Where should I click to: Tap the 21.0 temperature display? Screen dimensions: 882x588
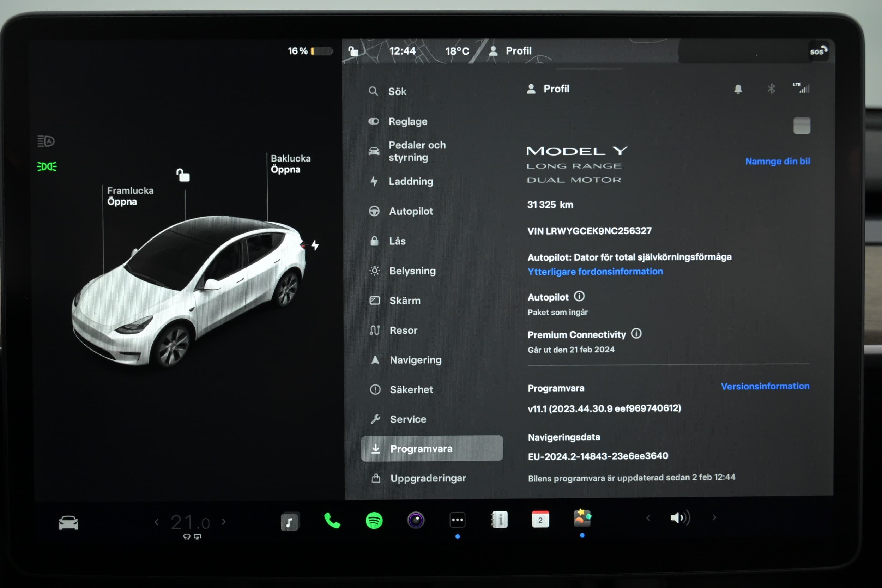pos(190,522)
